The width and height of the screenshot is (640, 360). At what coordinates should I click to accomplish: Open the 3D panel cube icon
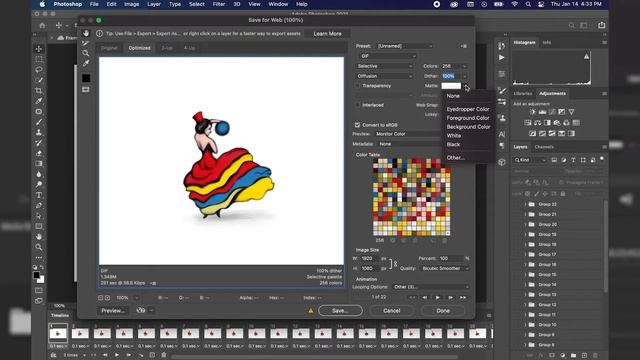[502, 162]
